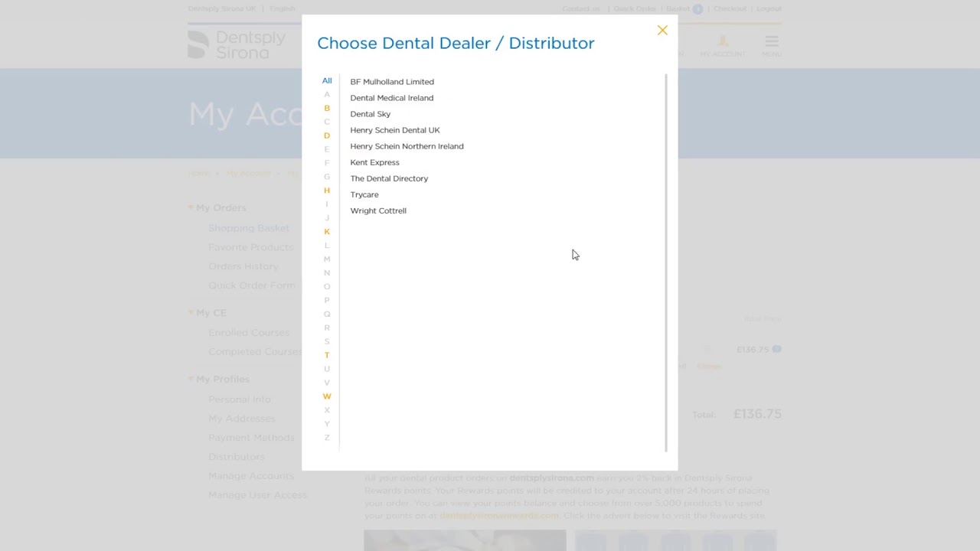Image resolution: width=980 pixels, height=551 pixels.
Task: Click dentsplysirona.com link in rewards text
Action: coord(551,478)
